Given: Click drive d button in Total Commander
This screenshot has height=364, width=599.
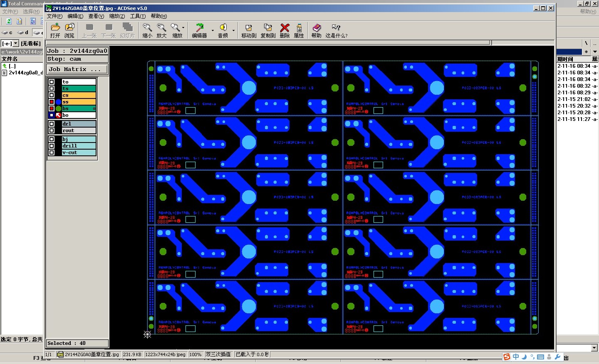Looking at the screenshot, I should click(23, 32).
